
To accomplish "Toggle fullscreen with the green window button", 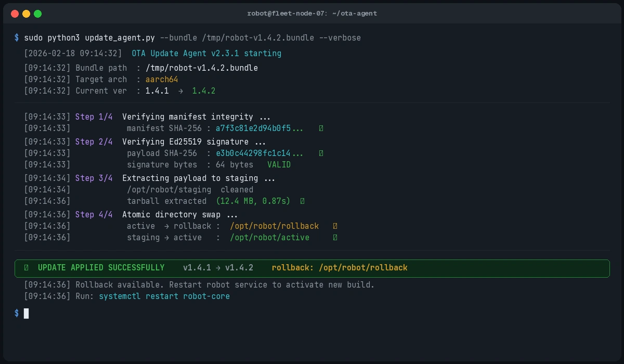I will [x=37, y=15].
